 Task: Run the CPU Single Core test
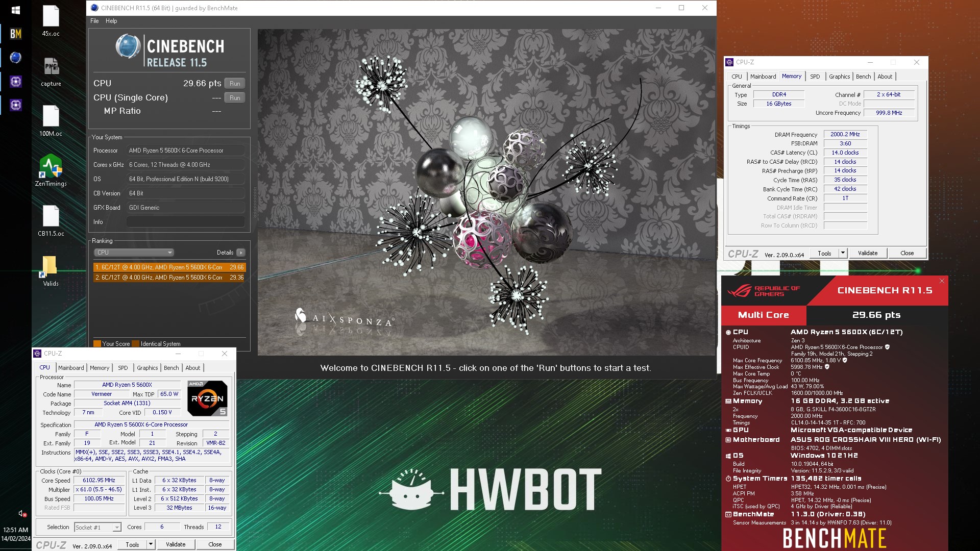pos(235,97)
